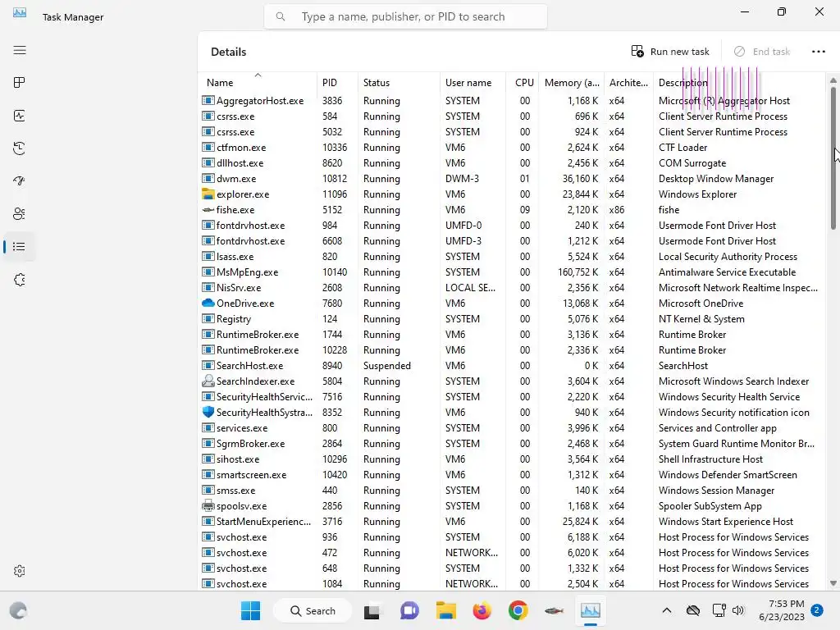Screen dimensions: 840x630
Task: Open the Processes page in sidebar
Action: coord(20,83)
